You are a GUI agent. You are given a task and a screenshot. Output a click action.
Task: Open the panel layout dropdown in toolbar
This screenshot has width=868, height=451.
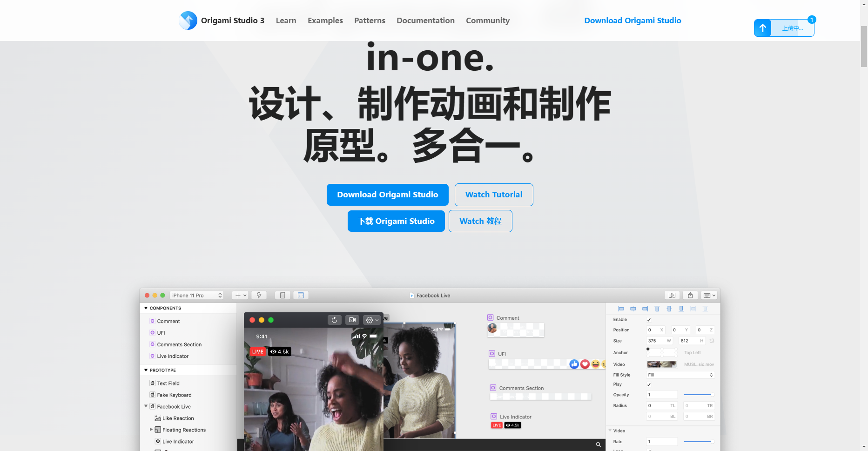click(x=709, y=295)
